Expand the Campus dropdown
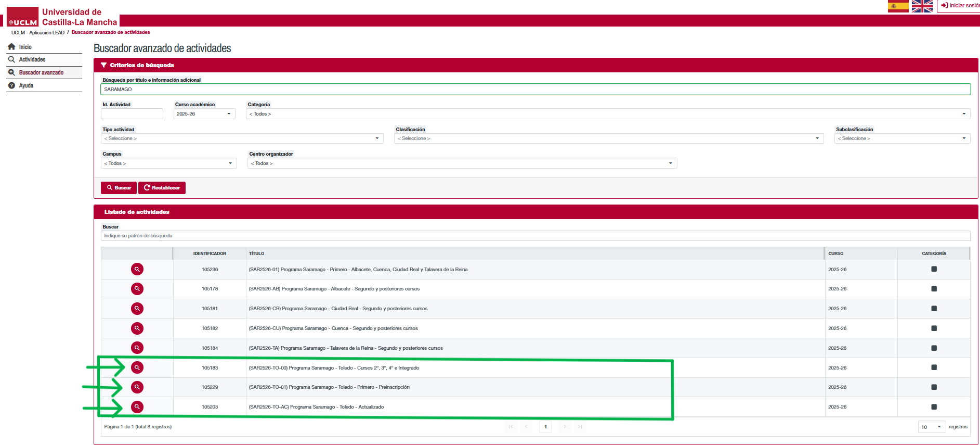Viewport: 980px width, 445px height. 168,163
